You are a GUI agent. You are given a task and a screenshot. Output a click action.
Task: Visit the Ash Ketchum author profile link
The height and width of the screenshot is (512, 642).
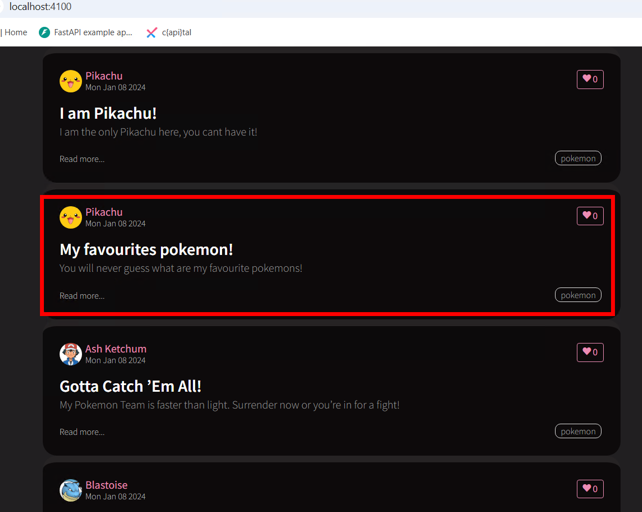[x=115, y=349]
